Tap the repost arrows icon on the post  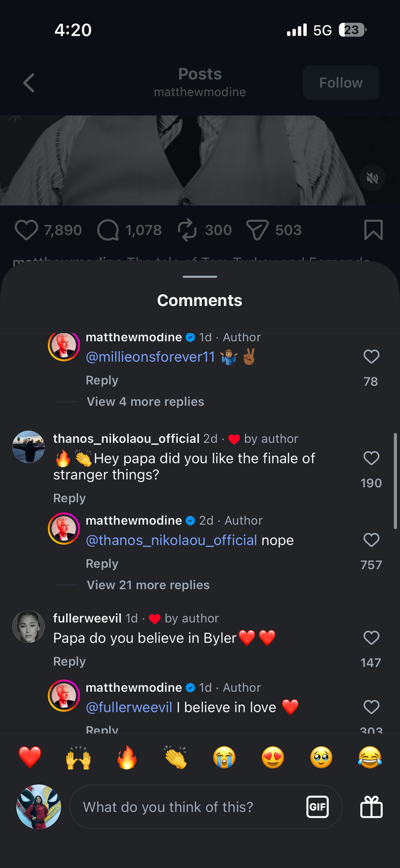click(187, 230)
